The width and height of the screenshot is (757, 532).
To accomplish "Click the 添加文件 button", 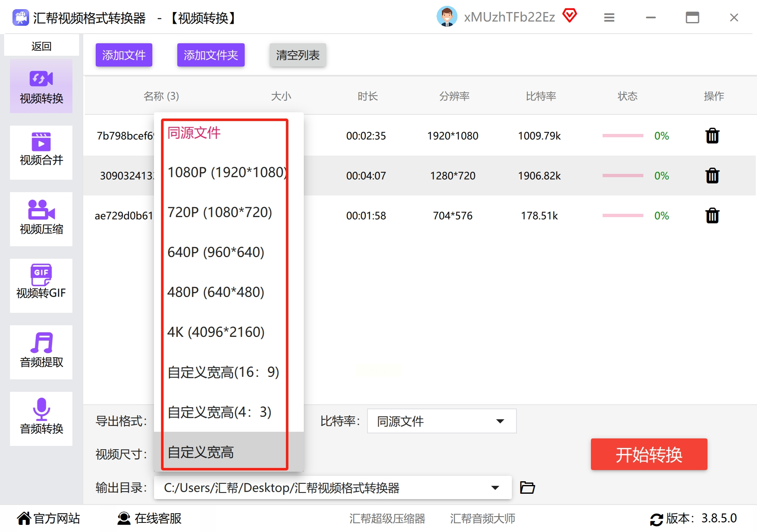I will 124,55.
